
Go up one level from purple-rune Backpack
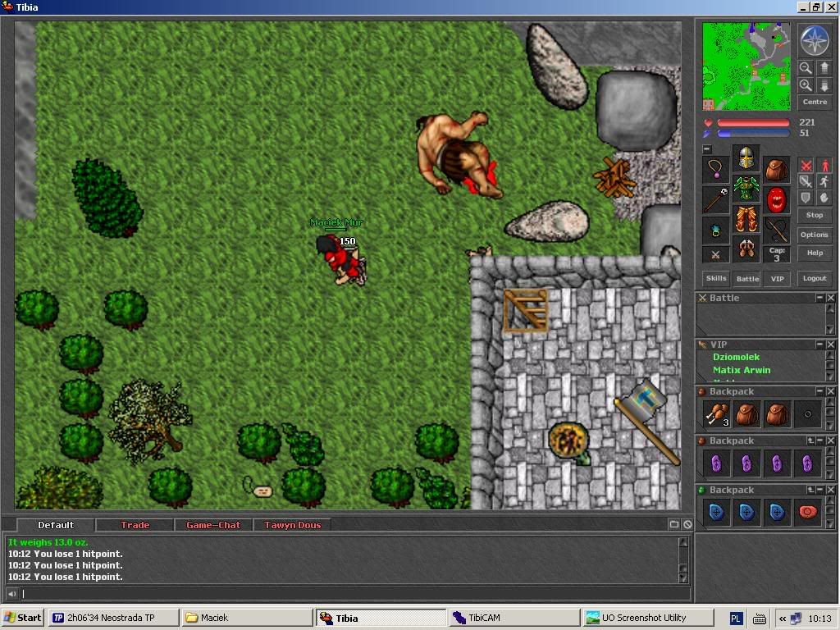tap(810, 441)
